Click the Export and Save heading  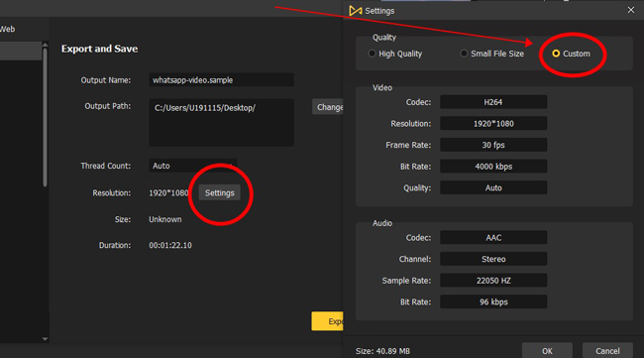99,49
